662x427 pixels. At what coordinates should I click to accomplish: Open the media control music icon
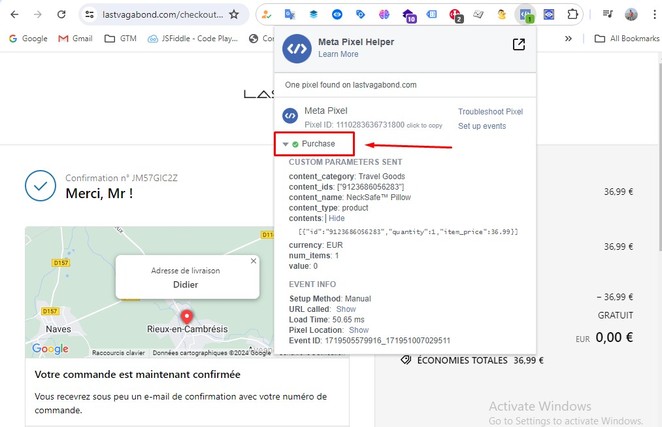click(608, 14)
